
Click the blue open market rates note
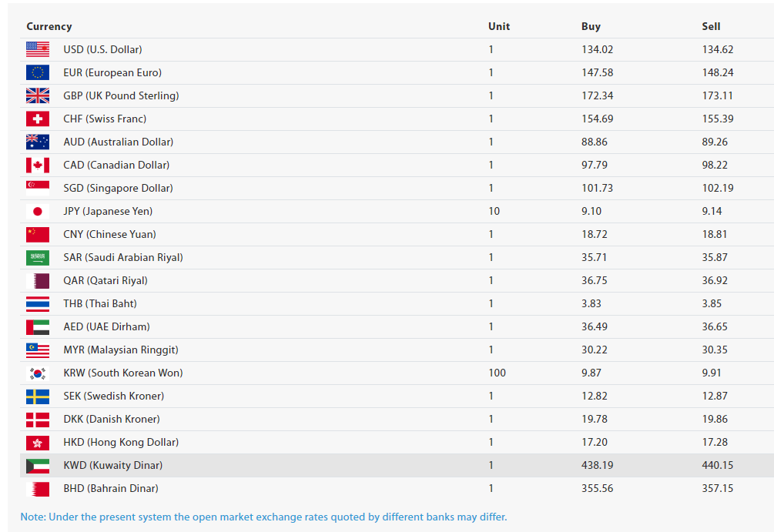[263, 517]
